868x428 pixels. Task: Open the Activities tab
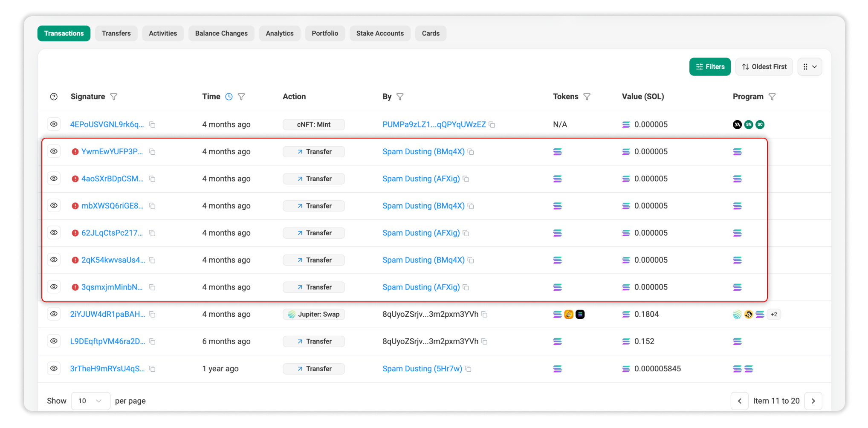(163, 33)
